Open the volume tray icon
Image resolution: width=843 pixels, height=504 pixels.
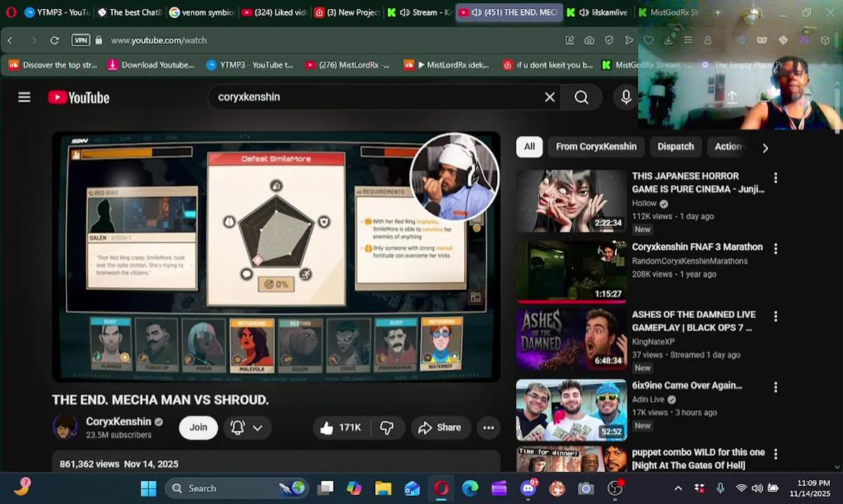[x=757, y=488]
